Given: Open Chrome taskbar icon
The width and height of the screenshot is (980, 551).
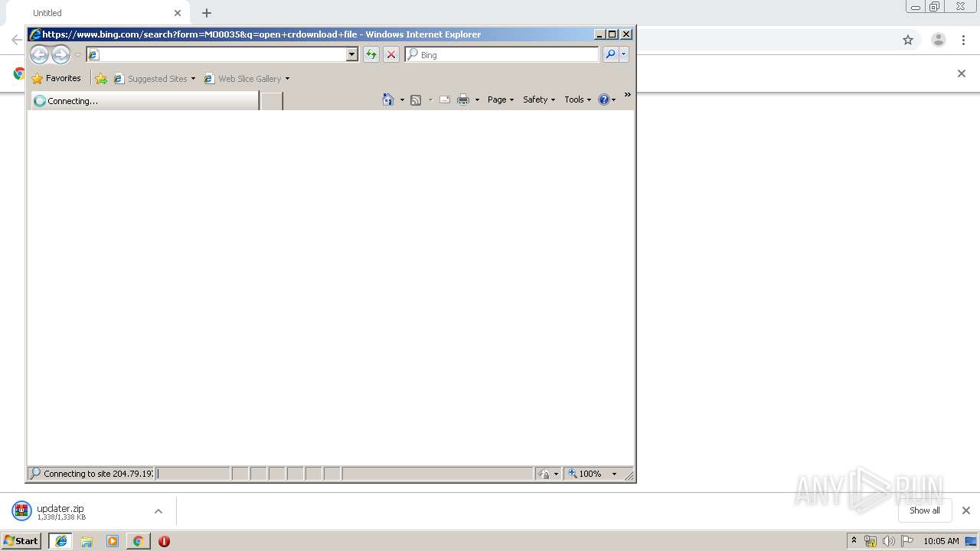Looking at the screenshot, I should pyautogui.click(x=138, y=541).
